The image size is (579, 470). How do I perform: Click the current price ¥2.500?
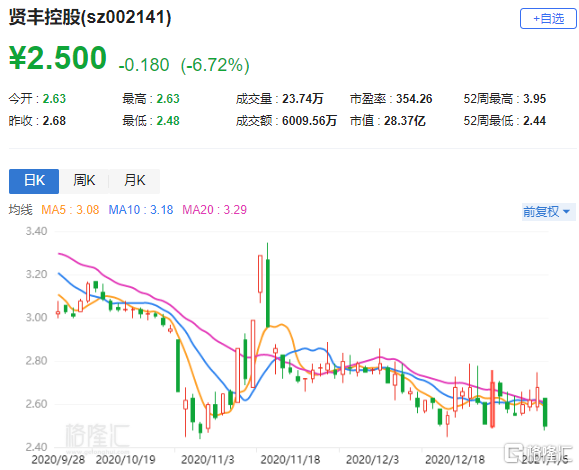pyautogui.click(x=58, y=58)
